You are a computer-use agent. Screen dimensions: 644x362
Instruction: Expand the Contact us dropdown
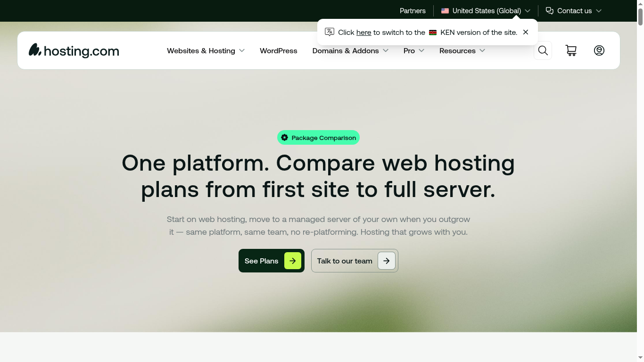[574, 10]
